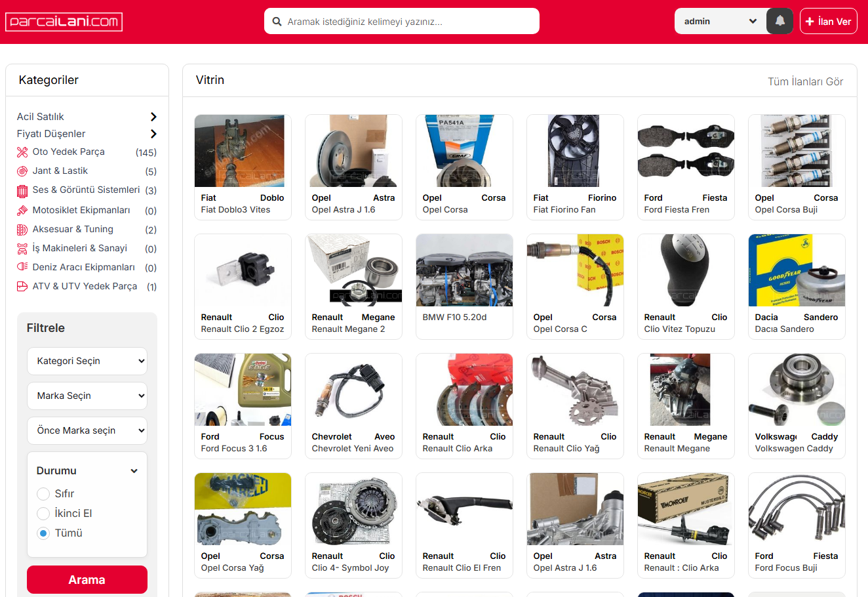Open the Fiat Fiorino Fan listing image
Screen dimensions: 868x597
[x=575, y=151]
